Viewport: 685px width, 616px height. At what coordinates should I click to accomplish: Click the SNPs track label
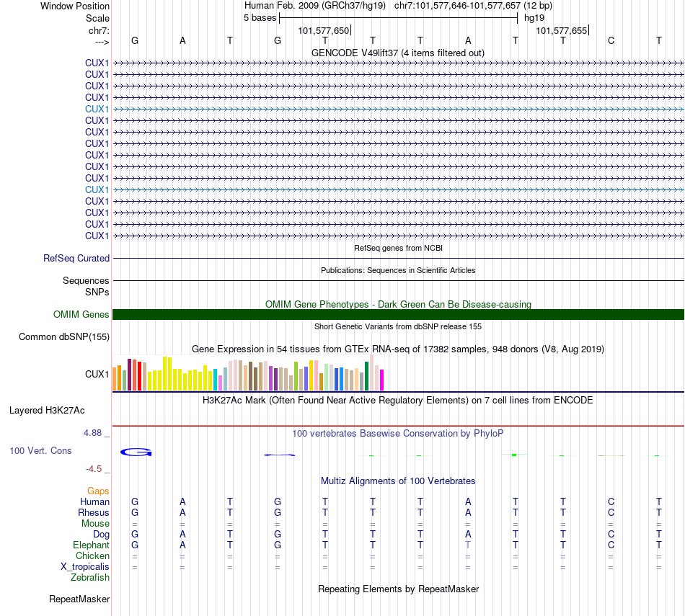(97, 292)
